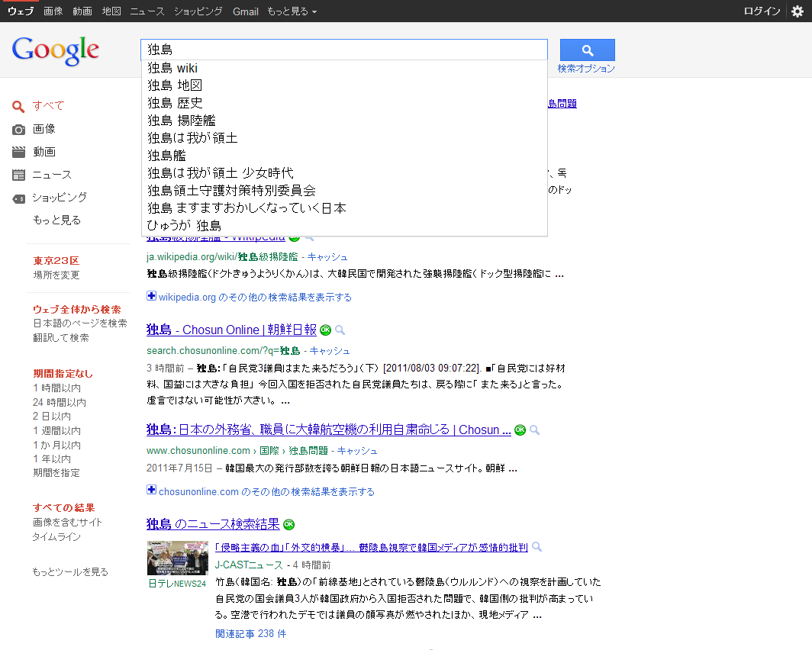Choose suggestion 独島艦
This screenshot has width=812, height=650.
pyautogui.click(x=344, y=156)
